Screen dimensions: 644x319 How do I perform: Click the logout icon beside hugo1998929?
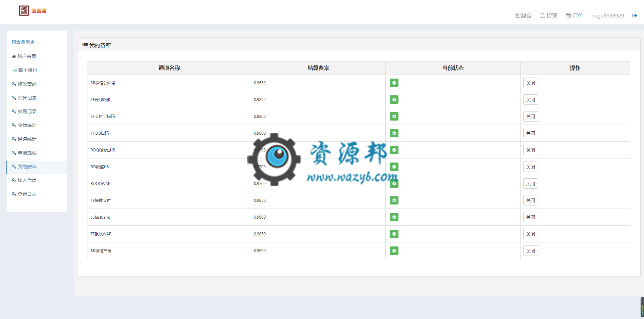(x=635, y=15)
